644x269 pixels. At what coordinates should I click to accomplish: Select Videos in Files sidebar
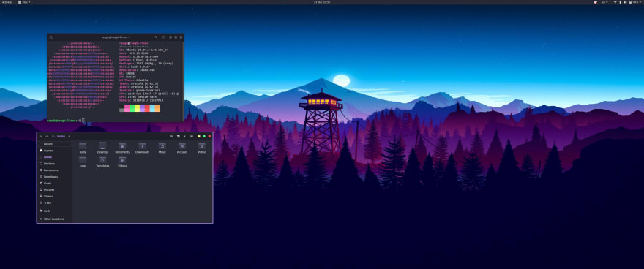click(54, 197)
